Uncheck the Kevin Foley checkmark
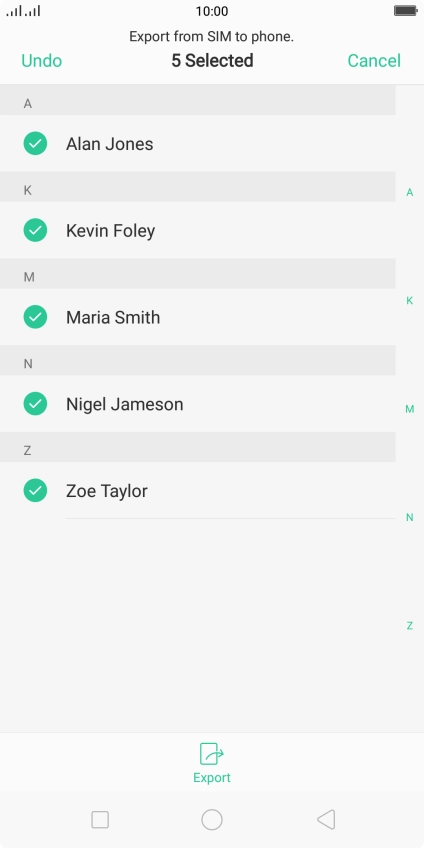Viewport: 424px width, 848px height. (x=35, y=230)
